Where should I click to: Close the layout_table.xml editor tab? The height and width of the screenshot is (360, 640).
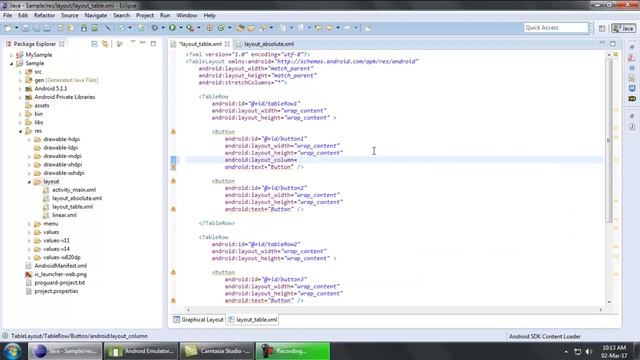coord(227,44)
